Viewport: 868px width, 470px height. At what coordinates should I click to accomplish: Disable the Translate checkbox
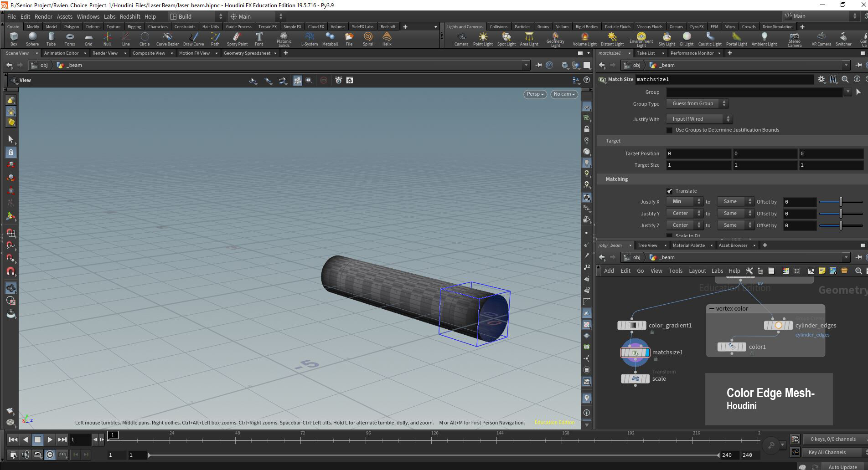[x=670, y=191]
